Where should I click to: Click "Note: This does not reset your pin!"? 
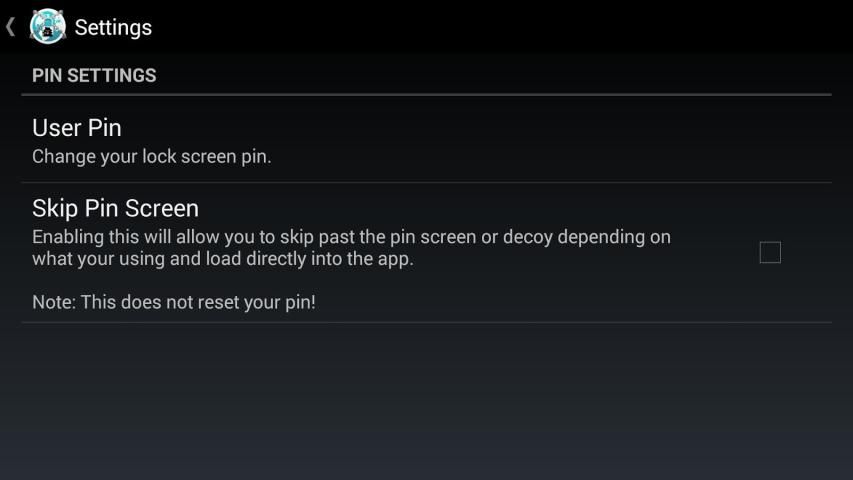[x=174, y=302]
